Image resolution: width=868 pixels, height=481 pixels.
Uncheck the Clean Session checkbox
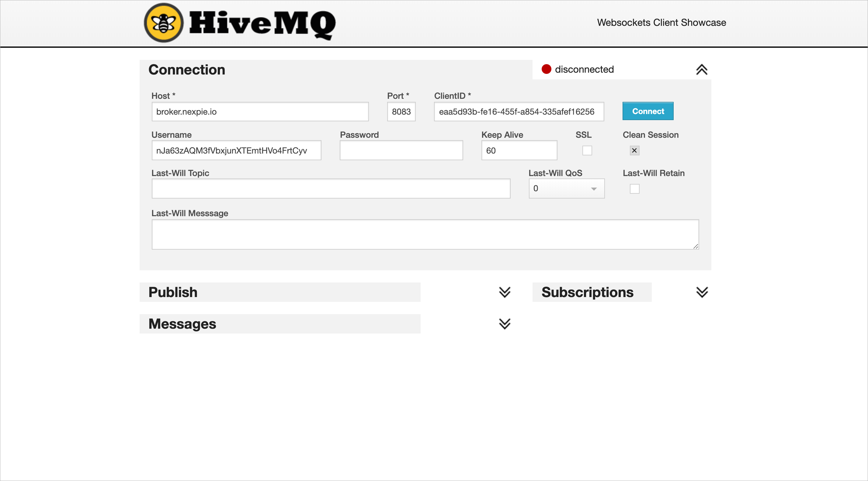click(634, 151)
